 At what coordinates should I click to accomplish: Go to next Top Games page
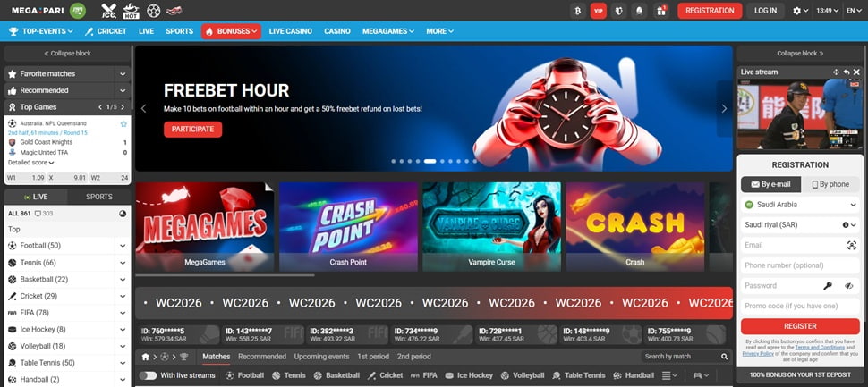coord(123,107)
